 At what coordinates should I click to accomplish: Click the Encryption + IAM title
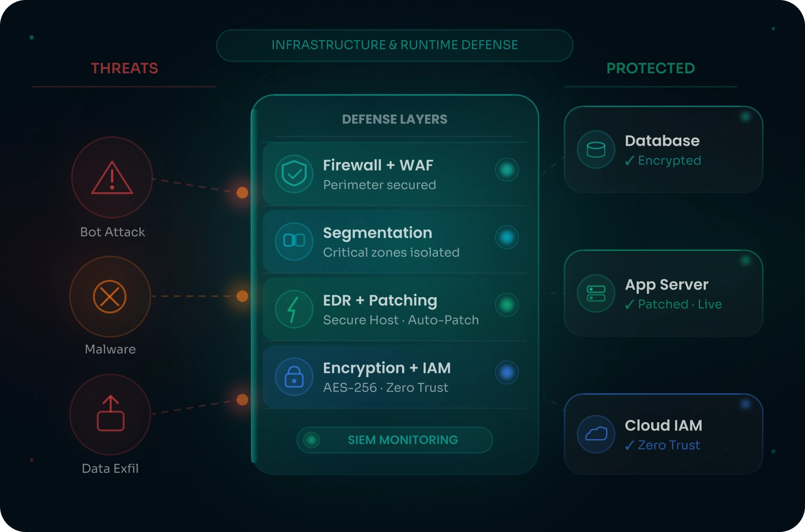click(x=387, y=369)
